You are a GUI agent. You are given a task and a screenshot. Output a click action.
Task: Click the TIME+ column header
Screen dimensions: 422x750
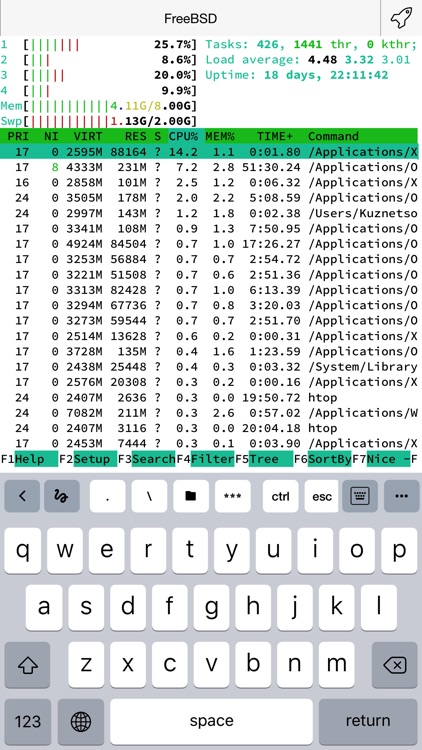[x=274, y=136]
